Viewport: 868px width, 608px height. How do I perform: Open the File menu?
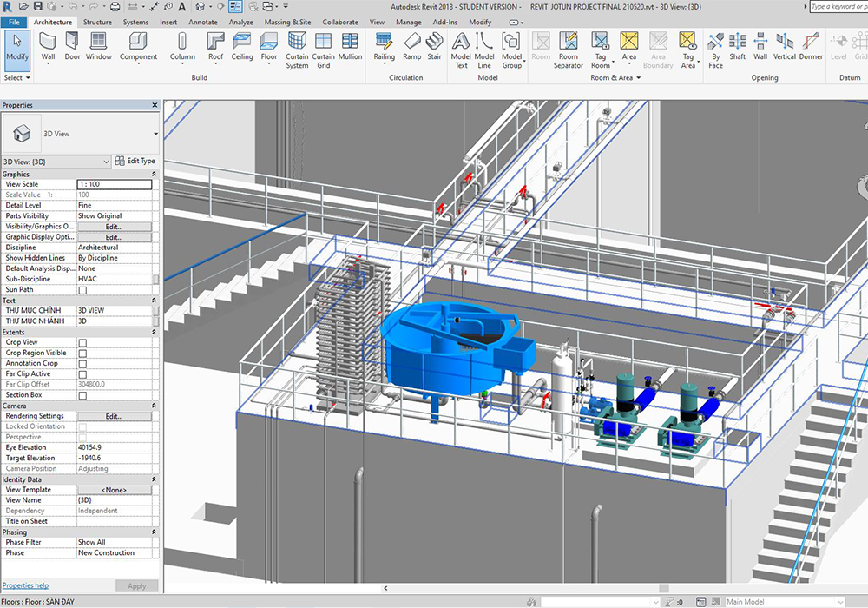click(15, 22)
